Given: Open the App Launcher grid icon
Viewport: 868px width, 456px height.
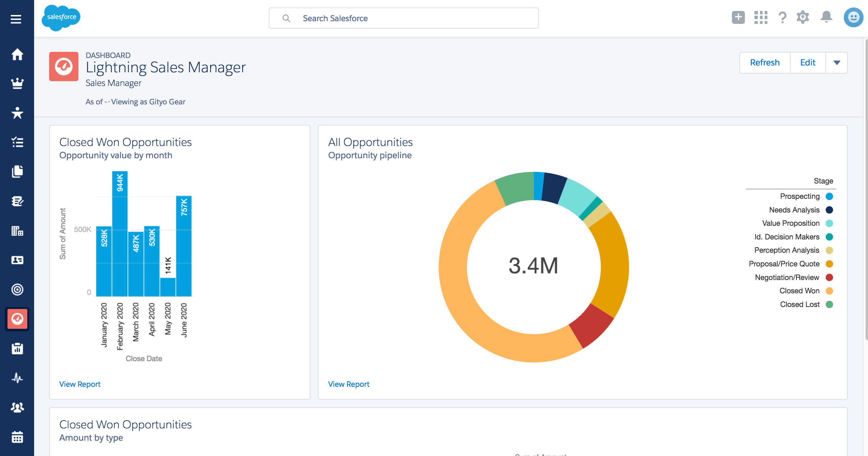Looking at the screenshot, I should coord(761,17).
